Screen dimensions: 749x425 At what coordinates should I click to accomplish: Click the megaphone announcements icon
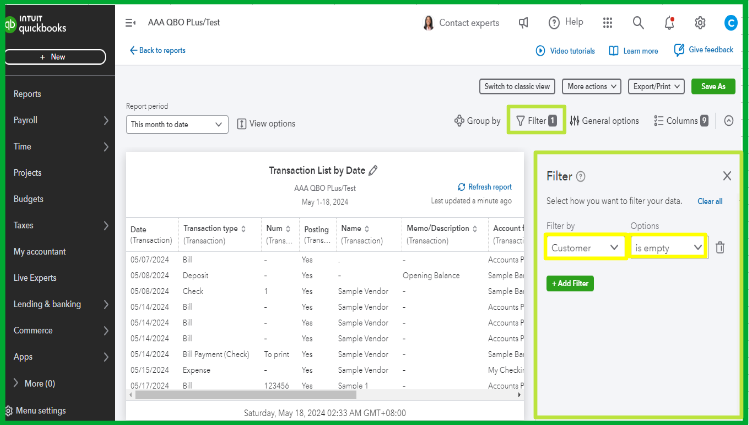pyautogui.click(x=524, y=22)
